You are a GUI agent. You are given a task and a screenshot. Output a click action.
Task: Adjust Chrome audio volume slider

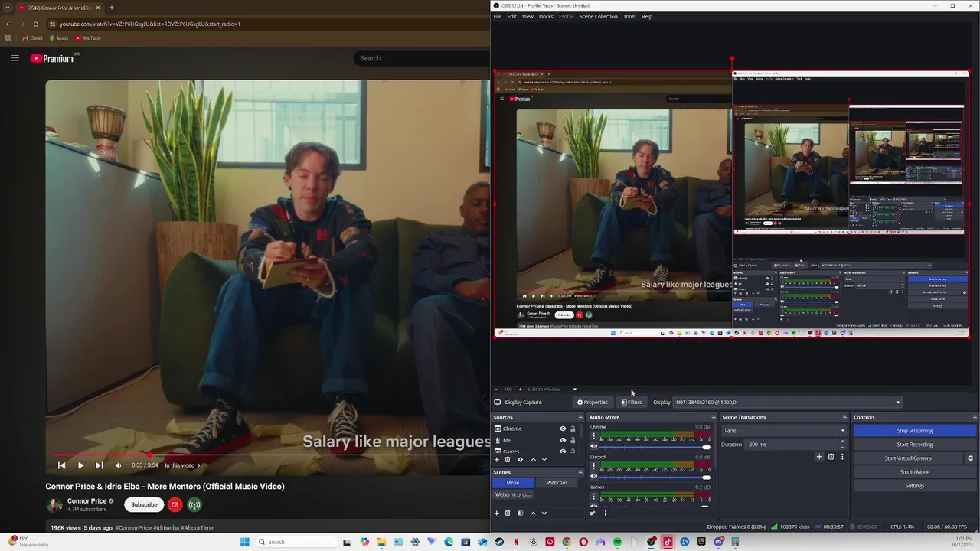point(656,447)
